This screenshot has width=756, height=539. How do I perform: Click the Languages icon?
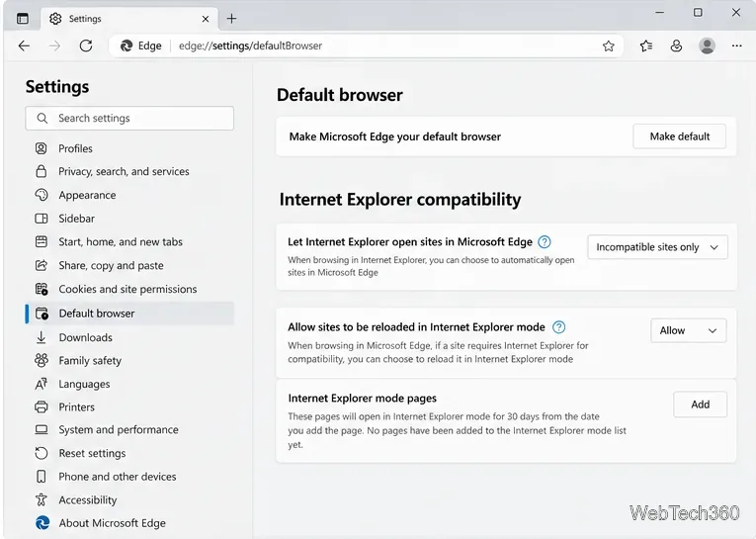click(x=41, y=384)
